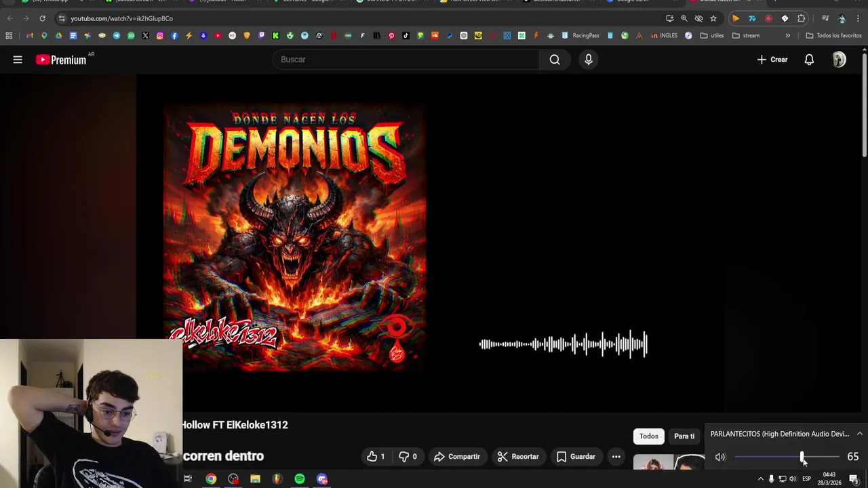Image resolution: width=868 pixels, height=488 pixels.
Task: Open media controls in Chrome toolbar
Action: click(825, 18)
